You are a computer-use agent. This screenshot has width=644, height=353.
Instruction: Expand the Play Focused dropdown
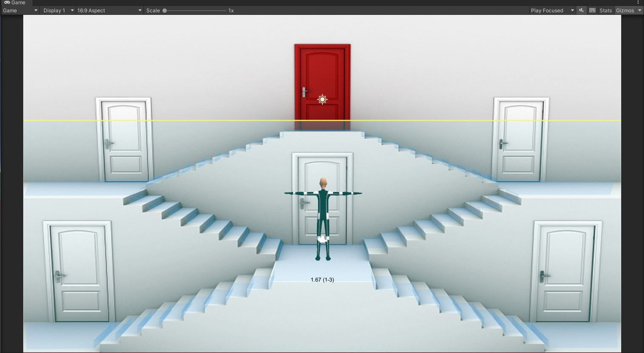[552, 10]
